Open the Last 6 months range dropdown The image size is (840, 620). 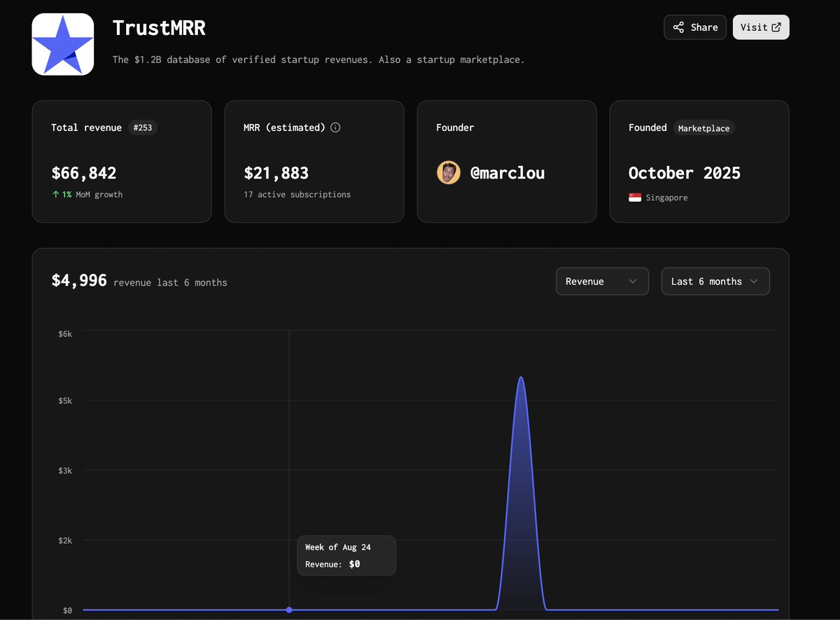click(715, 281)
